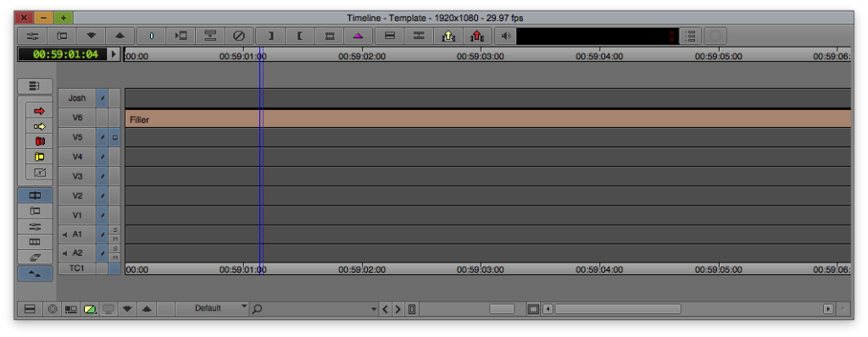Click the Video Quality icon in bottom bar
This screenshot has height=337, width=868.
[70, 309]
